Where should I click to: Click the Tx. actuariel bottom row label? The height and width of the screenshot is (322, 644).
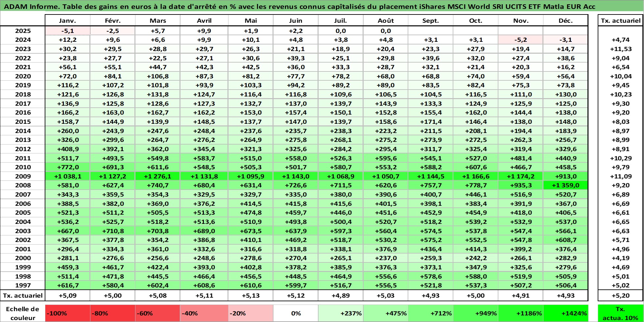tap(23, 295)
